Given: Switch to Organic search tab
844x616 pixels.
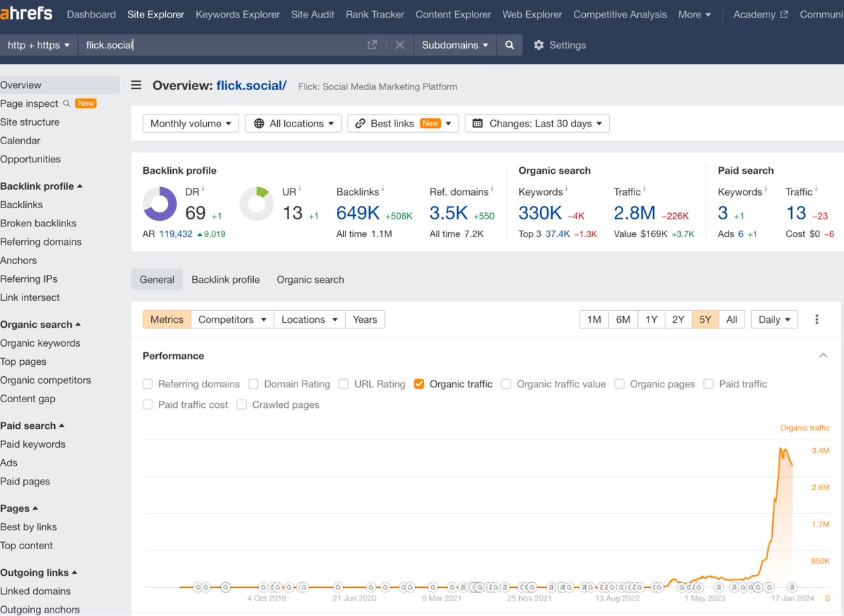Looking at the screenshot, I should point(310,280).
